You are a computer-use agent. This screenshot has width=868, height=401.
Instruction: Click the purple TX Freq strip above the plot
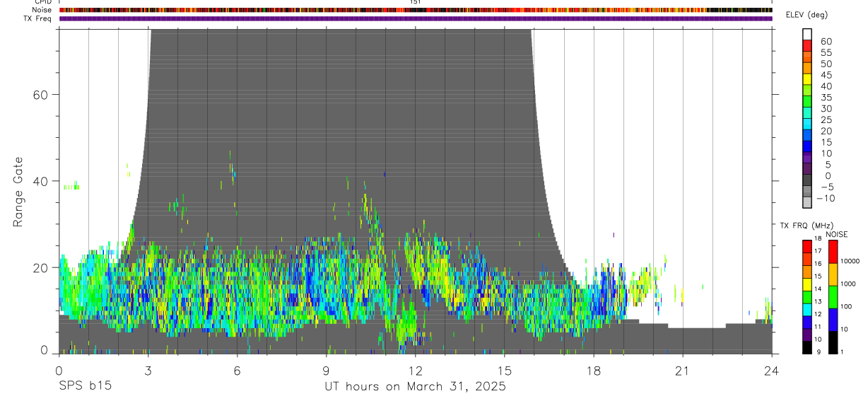(416, 18)
